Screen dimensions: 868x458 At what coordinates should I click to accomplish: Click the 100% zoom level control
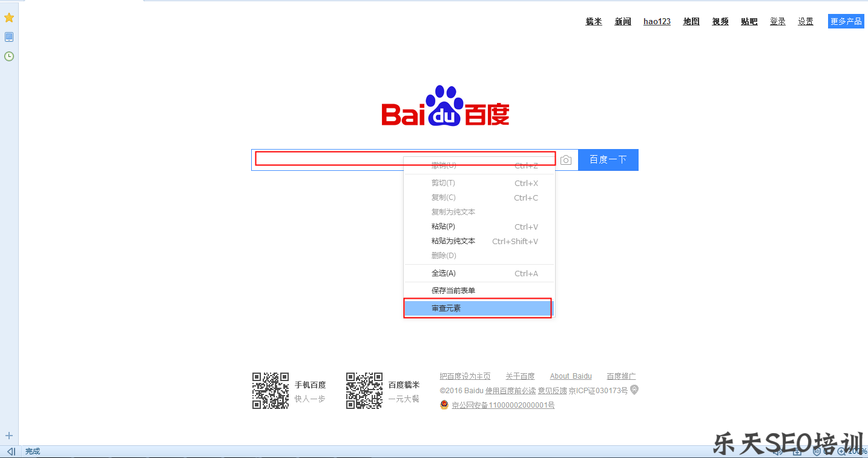coord(856,452)
